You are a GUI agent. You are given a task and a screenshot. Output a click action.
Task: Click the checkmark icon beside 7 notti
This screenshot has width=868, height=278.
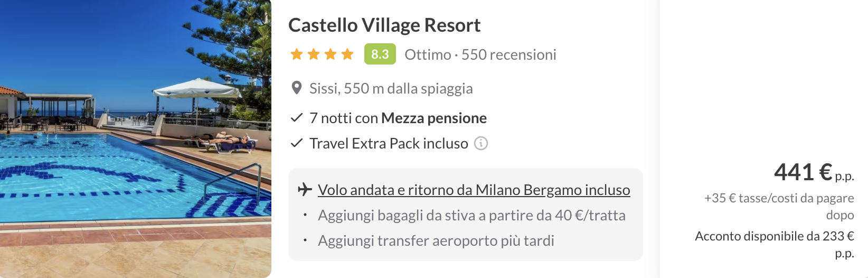[x=297, y=118]
